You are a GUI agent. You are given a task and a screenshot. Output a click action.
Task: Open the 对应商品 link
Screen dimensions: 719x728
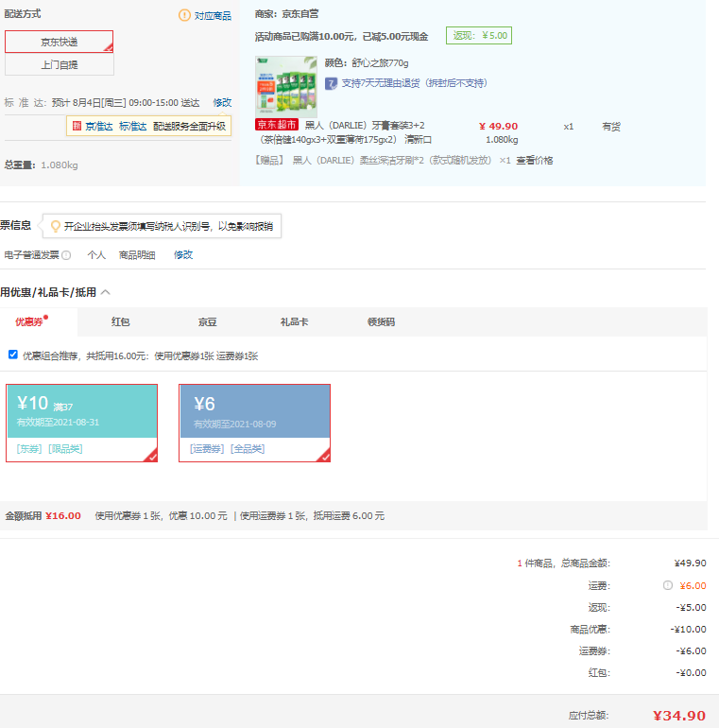pyautogui.click(x=213, y=16)
